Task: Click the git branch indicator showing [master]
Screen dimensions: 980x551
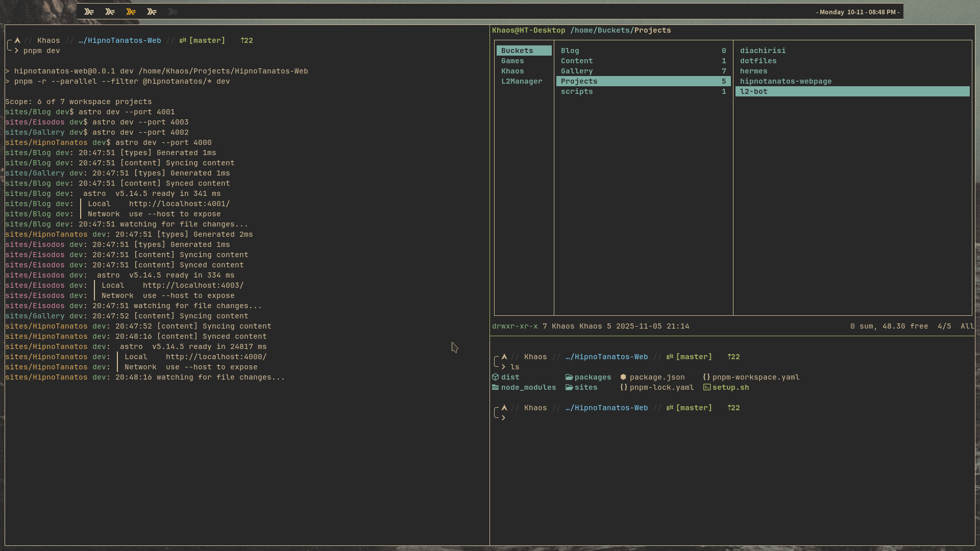Action: click(206, 40)
